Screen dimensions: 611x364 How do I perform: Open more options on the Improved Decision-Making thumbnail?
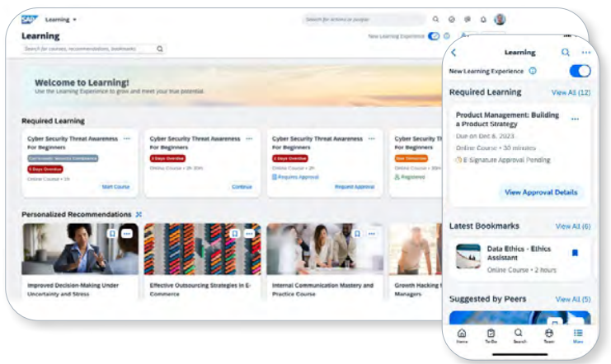[x=127, y=234]
